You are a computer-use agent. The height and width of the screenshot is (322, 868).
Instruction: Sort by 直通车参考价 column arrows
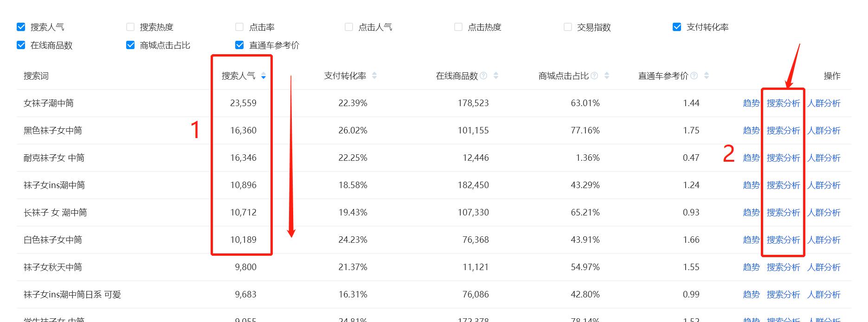tap(707, 76)
